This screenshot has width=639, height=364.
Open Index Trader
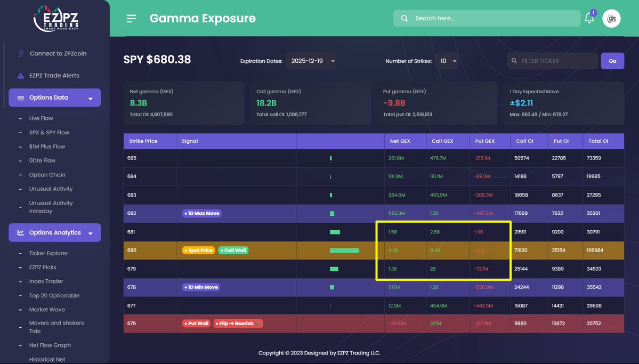coord(46,281)
